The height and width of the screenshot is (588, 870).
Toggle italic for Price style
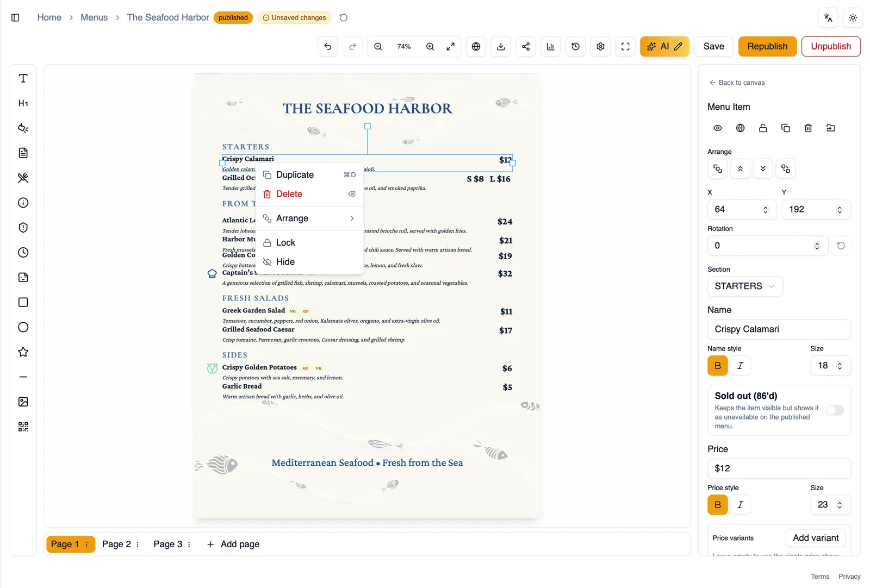[x=740, y=505]
